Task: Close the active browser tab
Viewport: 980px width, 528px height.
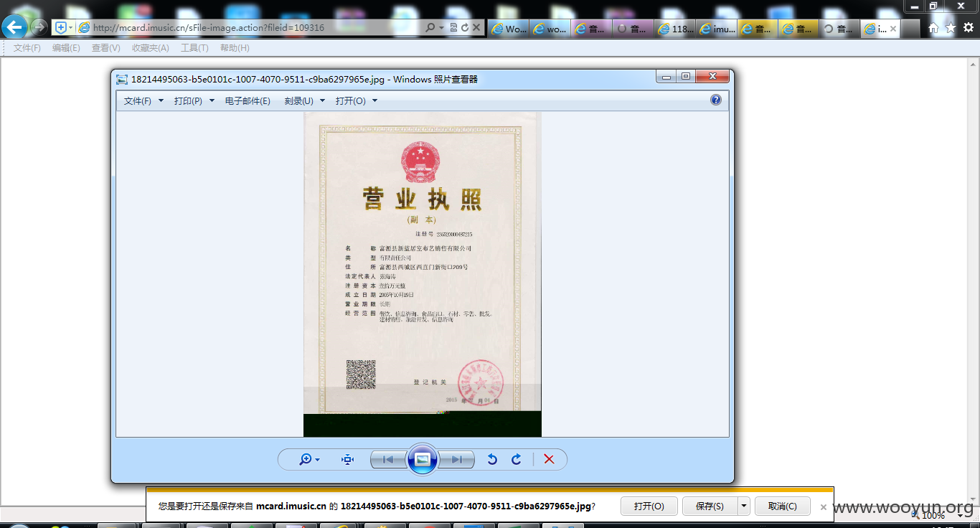Action: [x=893, y=29]
